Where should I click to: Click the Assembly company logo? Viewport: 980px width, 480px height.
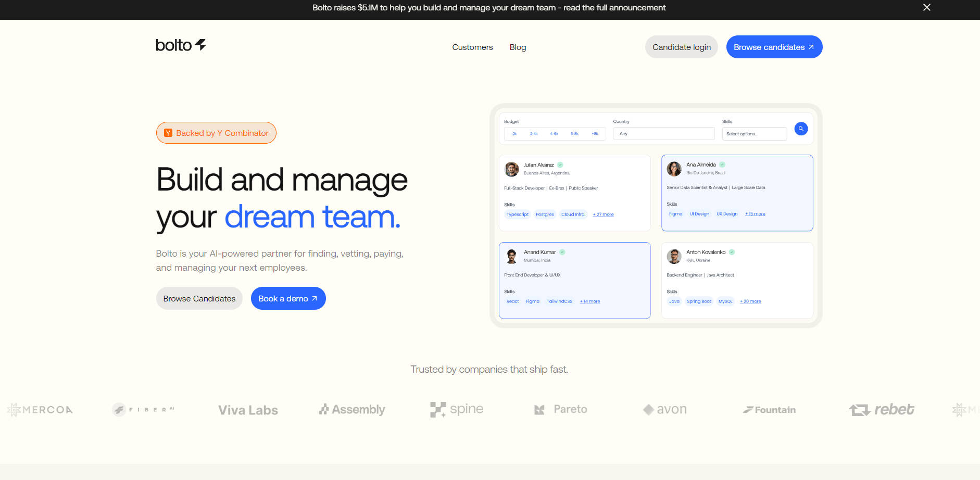[x=352, y=410]
